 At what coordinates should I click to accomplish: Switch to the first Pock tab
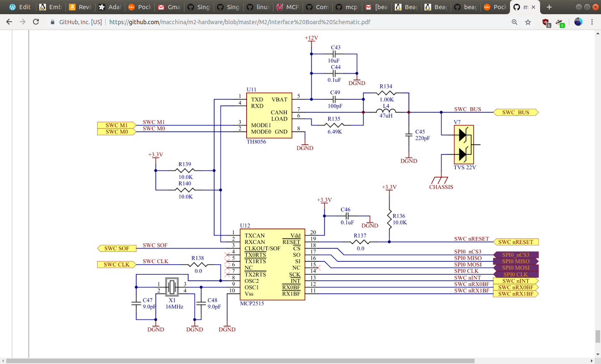point(139,7)
